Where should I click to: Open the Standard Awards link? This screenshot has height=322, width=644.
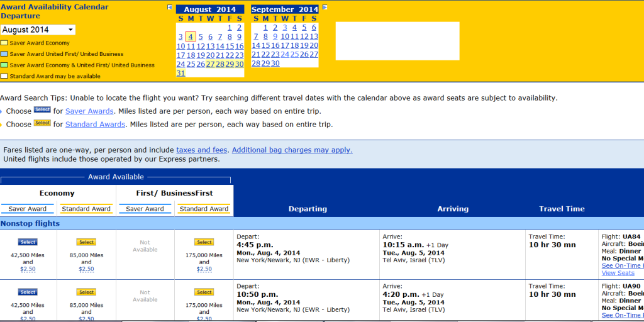coord(96,125)
